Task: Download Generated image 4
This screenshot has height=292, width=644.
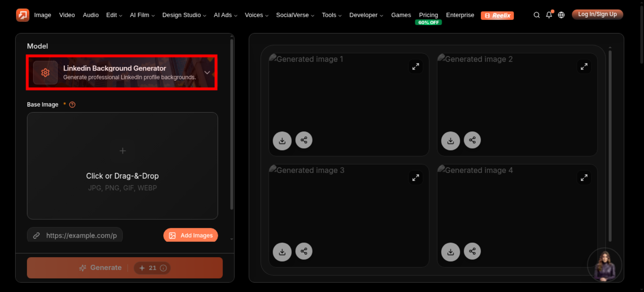Action: click(x=450, y=252)
